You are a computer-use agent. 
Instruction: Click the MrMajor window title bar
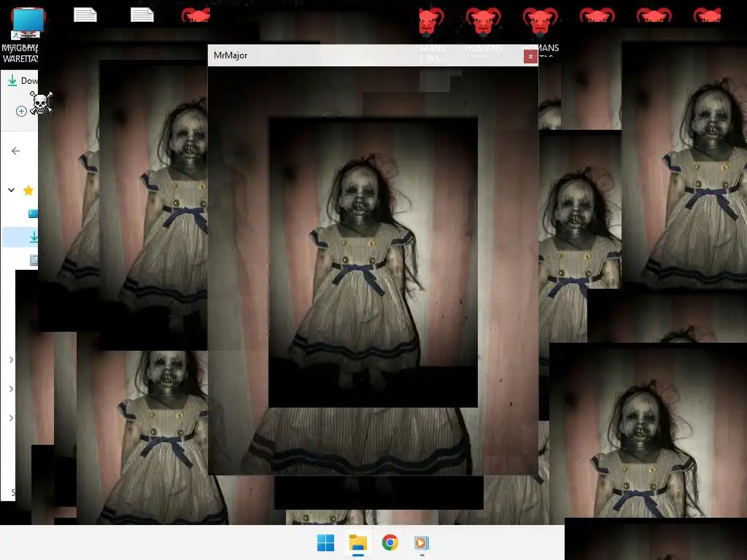tap(373, 55)
